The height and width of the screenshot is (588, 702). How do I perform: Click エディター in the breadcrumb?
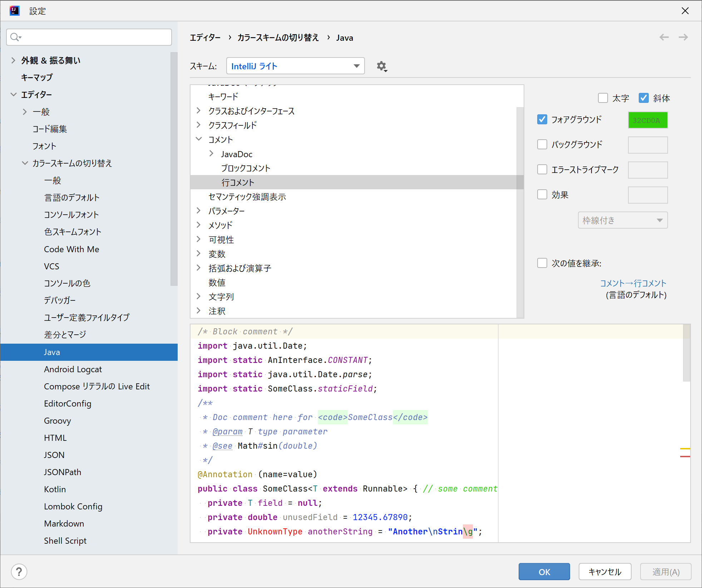point(205,38)
